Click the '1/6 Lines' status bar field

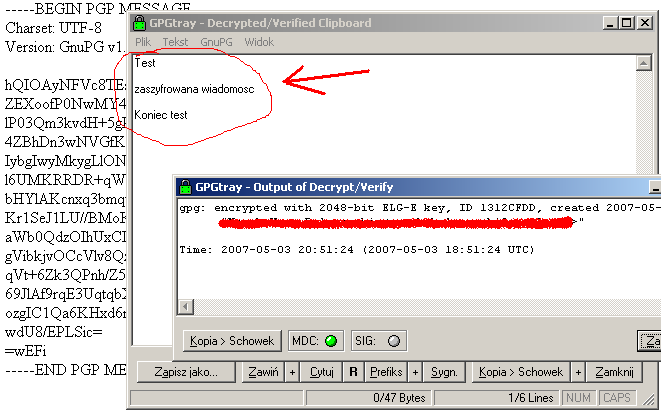[497, 398]
